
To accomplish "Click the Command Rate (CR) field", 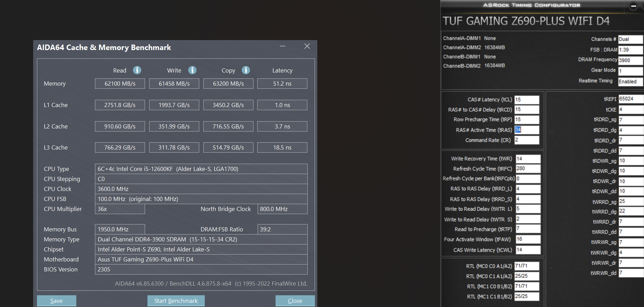I will [527, 140].
